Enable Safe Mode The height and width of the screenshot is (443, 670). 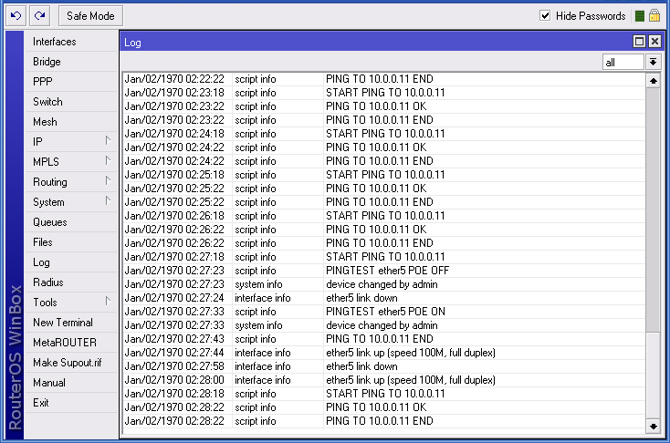[91, 16]
